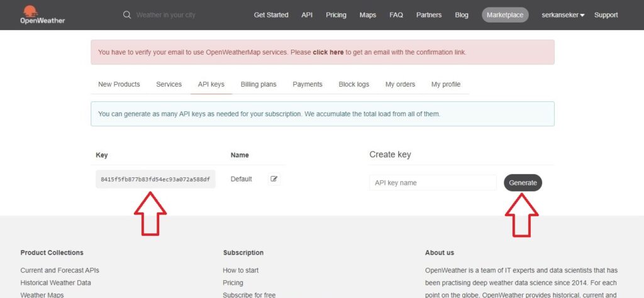Click the OpenWeather logo
The height and width of the screenshot is (298, 644).
42,15
